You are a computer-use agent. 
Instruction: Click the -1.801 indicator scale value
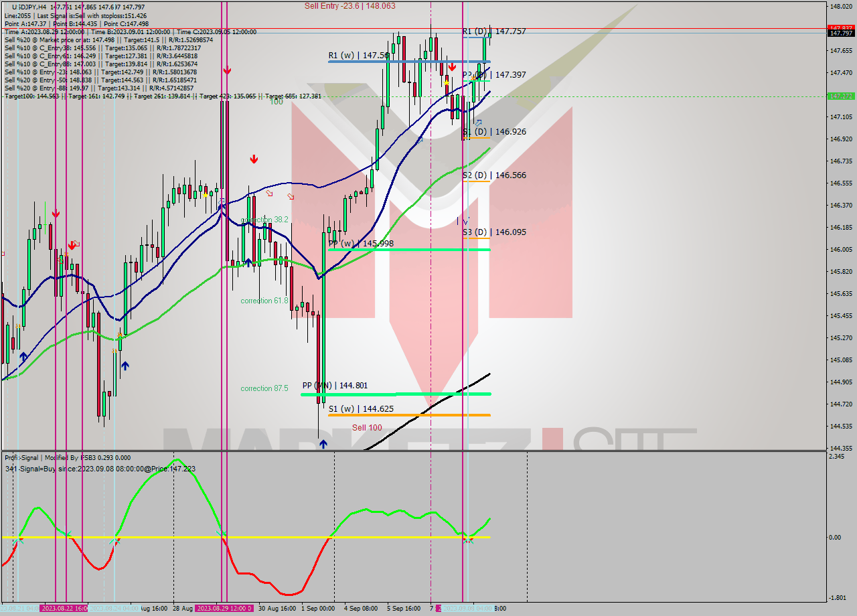(x=838, y=598)
